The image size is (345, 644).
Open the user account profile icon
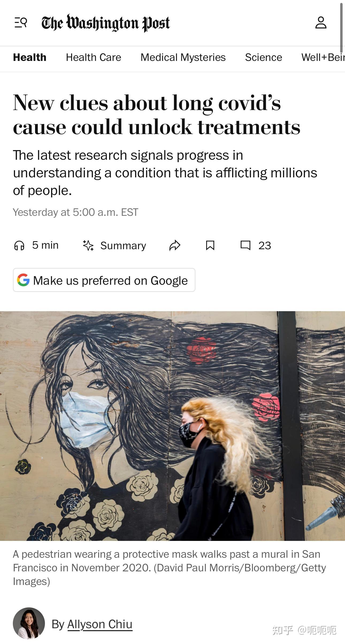321,22
